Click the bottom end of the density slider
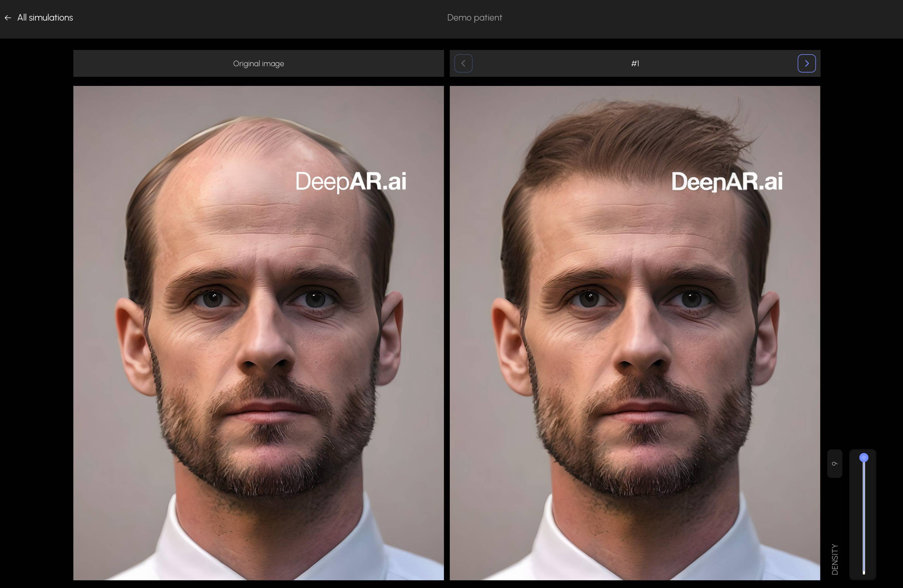The height and width of the screenshot is (588, 903). (x=864, y=573)
